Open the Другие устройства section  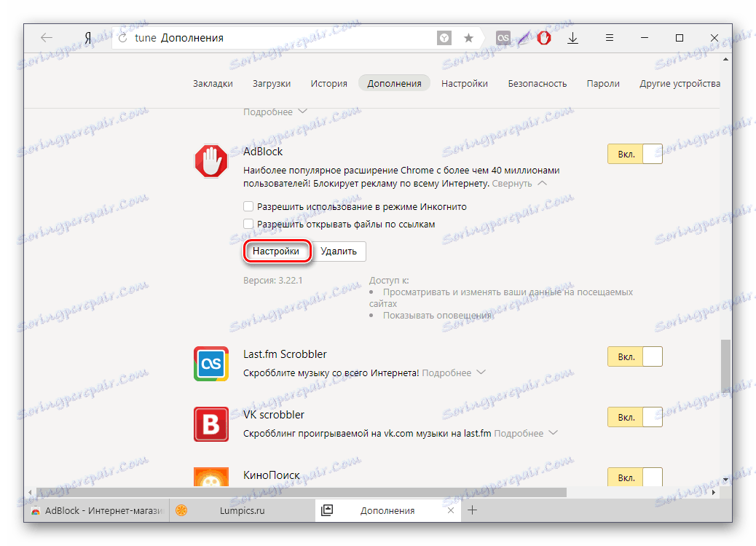click(x=680, y=84)
